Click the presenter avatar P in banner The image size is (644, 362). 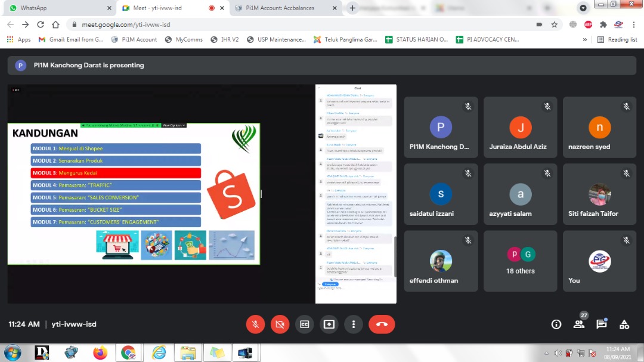(20, 66)
